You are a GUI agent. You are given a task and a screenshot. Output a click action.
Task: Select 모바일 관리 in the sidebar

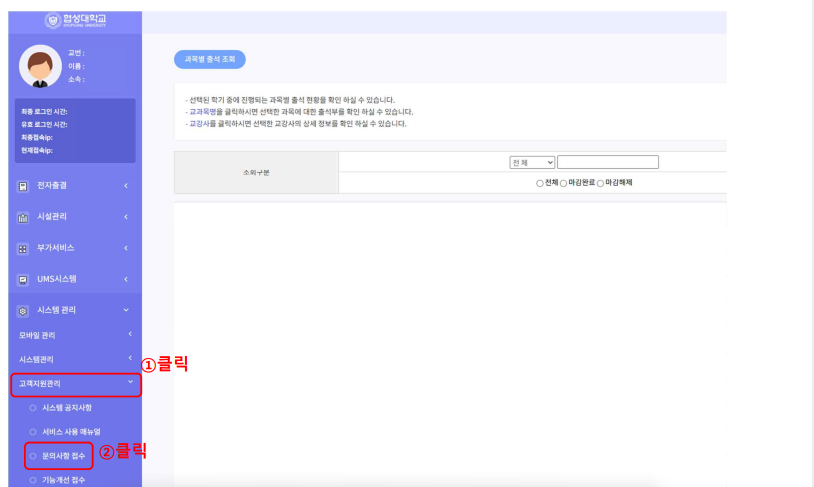37,335
